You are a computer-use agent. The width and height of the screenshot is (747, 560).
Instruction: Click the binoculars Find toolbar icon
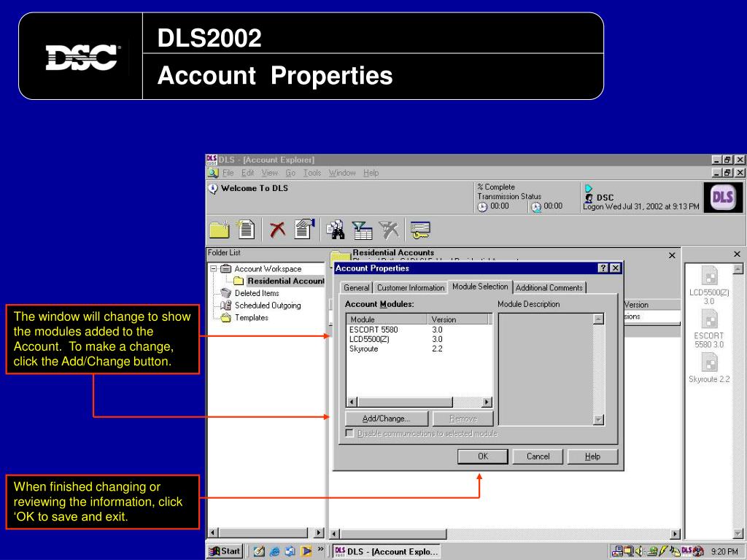pyautogui.click(x=336, y=230)
